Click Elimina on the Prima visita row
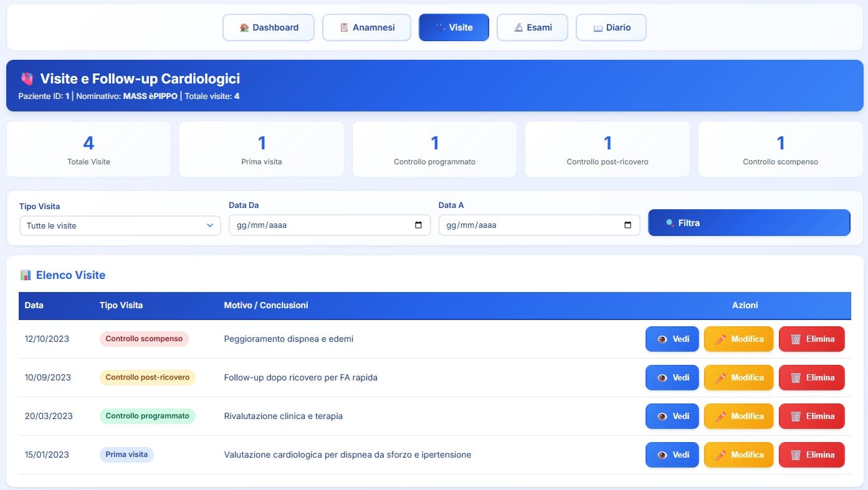 [811, 455]
